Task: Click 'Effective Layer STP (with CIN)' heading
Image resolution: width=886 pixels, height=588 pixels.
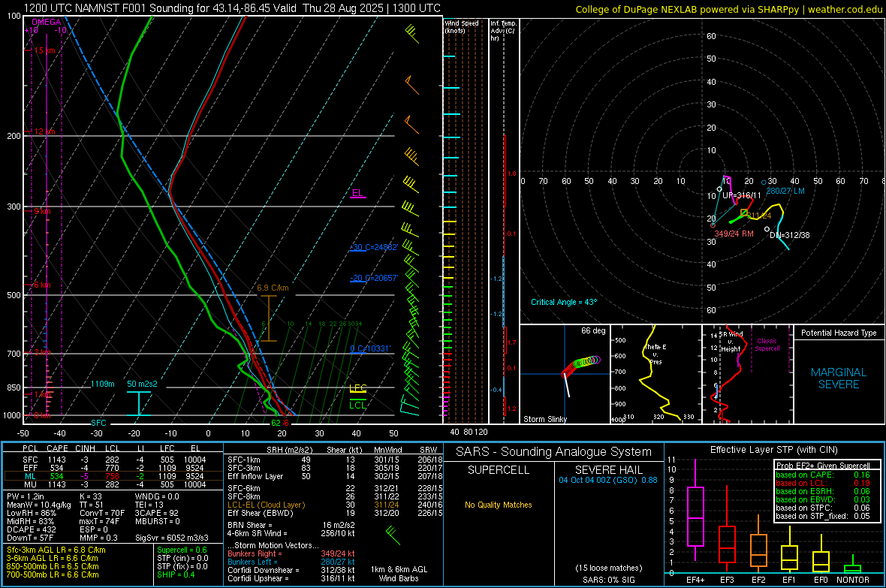Action: [x=774, y=450]
